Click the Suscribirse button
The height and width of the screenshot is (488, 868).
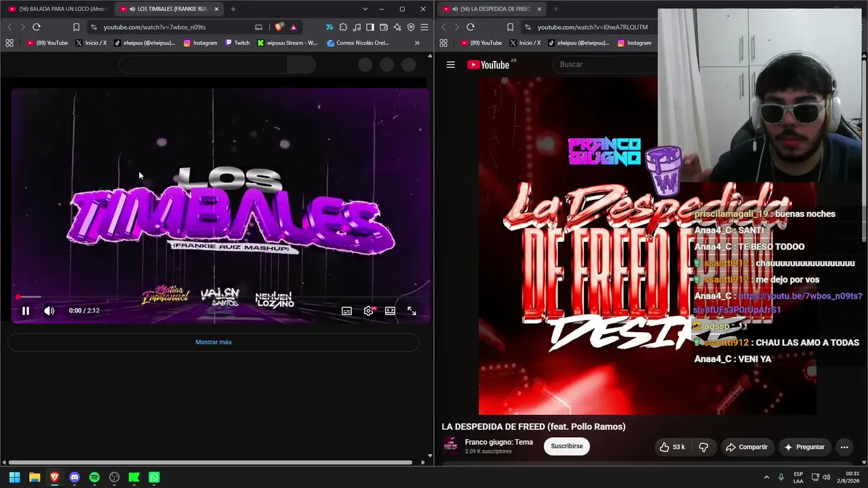click(567, 446)
